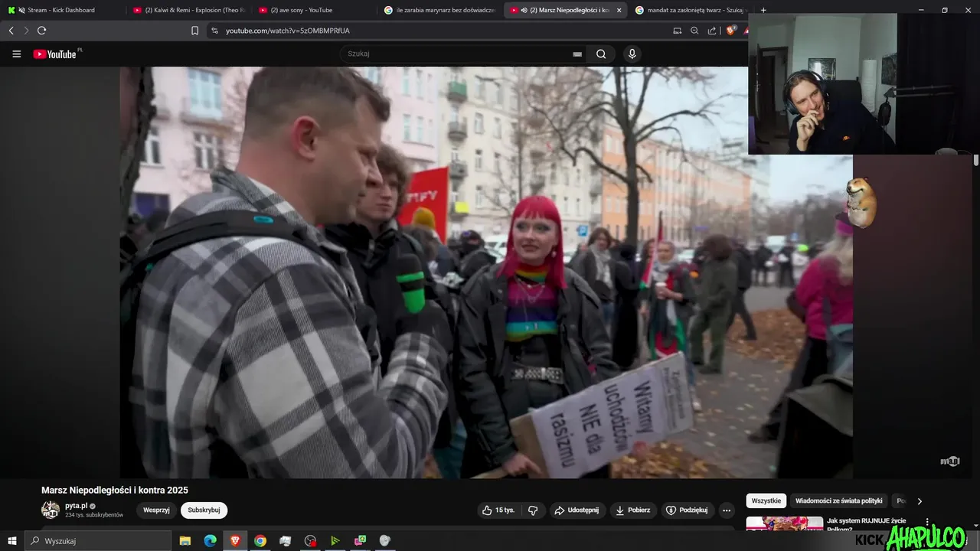
Task: Share the video via Udostępnij
Action: (x=577, y=510)
